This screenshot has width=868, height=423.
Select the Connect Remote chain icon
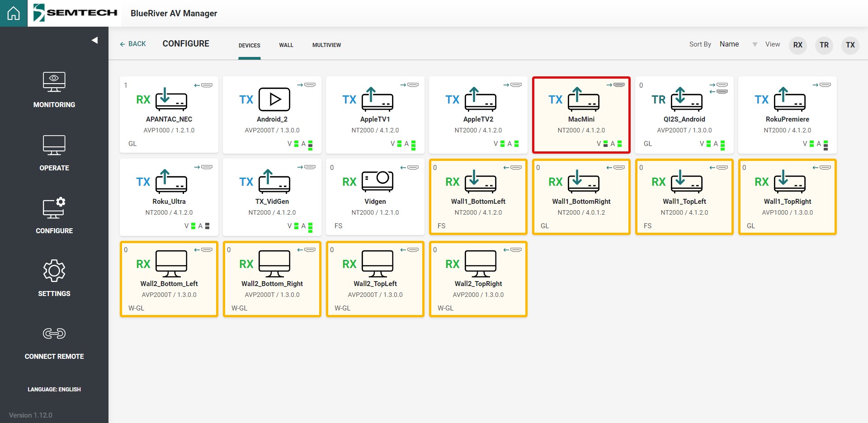click(x=54, y=334)
